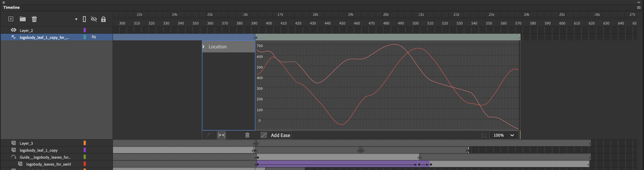Click teal swatch of logobody_leaf_1_copy_for layer

tap(85, 37)
